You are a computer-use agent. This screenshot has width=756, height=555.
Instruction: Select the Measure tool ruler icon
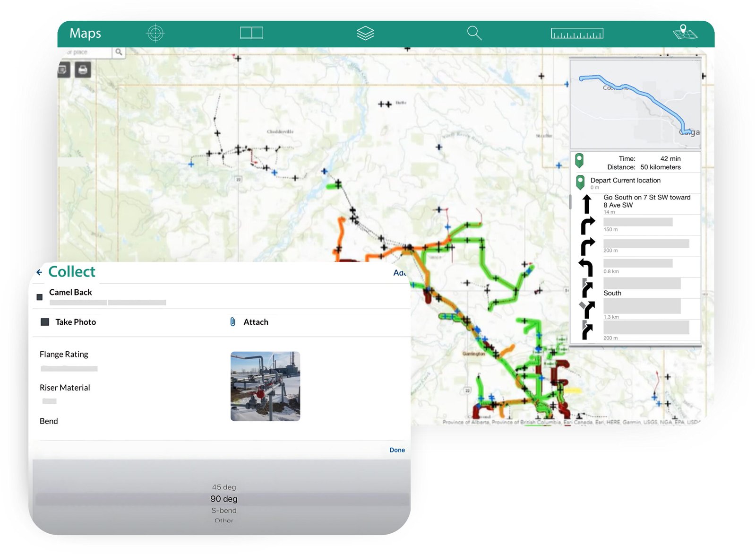click(x=577, y=33)
